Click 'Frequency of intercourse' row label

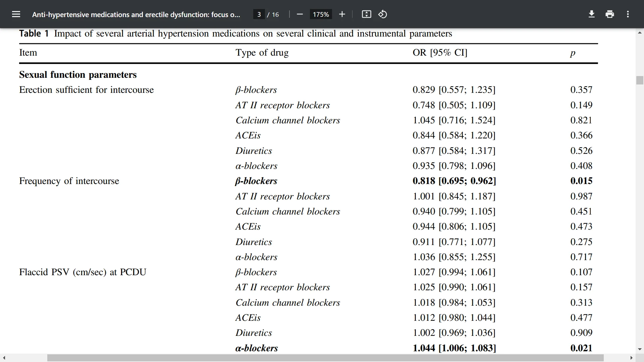pyautogui.click(x=69, y=181)
